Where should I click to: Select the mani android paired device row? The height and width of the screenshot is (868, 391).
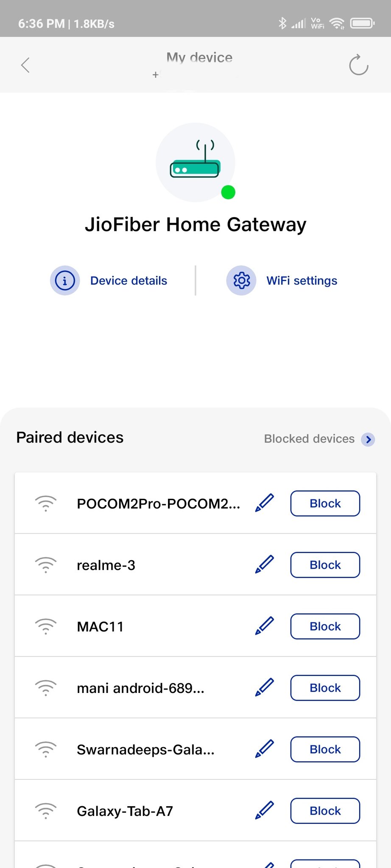140,688
